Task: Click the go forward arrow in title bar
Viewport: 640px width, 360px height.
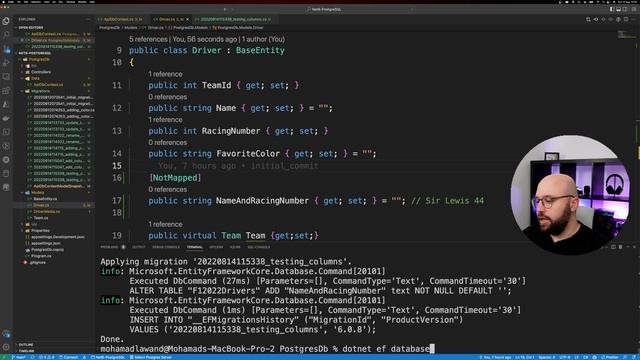Action: [x=233, y=9]
